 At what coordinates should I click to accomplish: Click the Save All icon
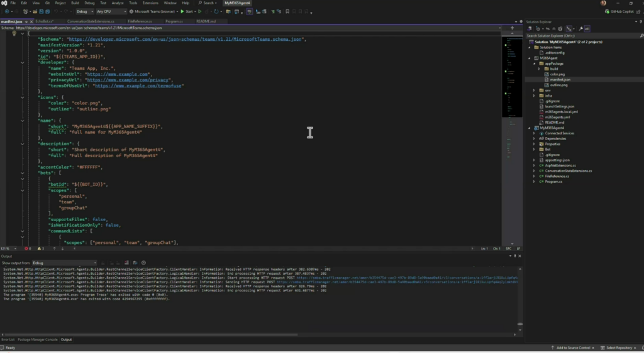48,11
